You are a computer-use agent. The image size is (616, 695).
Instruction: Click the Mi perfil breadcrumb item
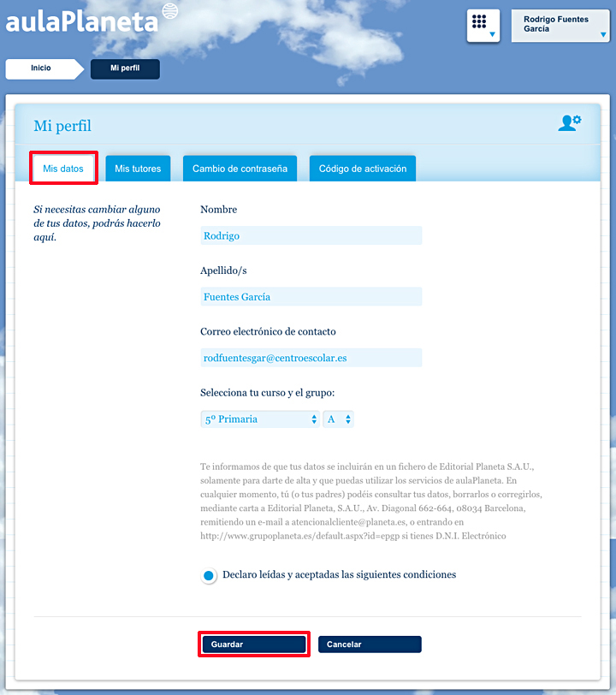(125, 68)
